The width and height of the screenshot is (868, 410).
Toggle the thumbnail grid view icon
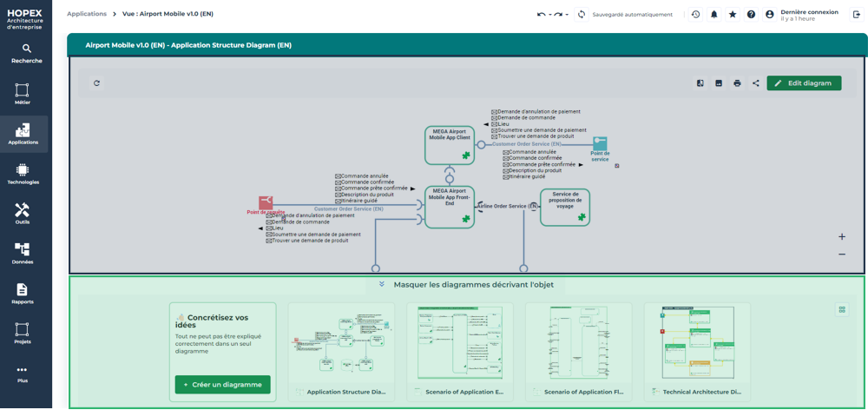(x=841, y=309)
